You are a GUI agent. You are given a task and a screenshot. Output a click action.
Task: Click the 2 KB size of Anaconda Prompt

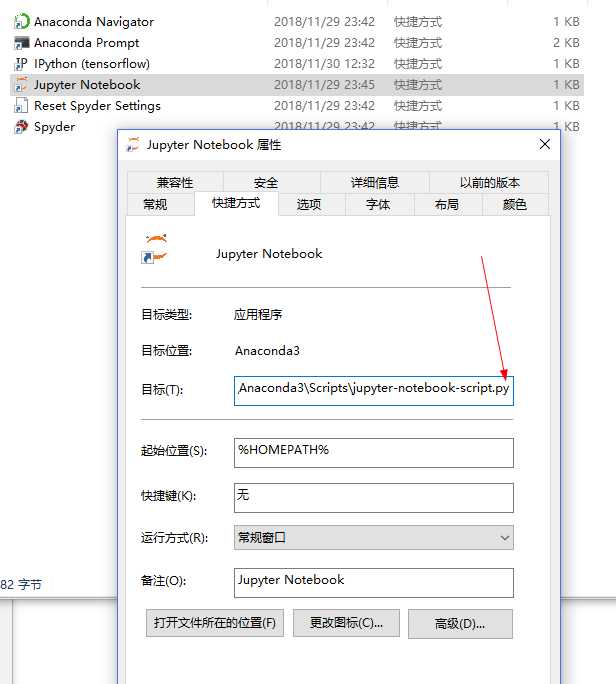[x=566, y=43]
